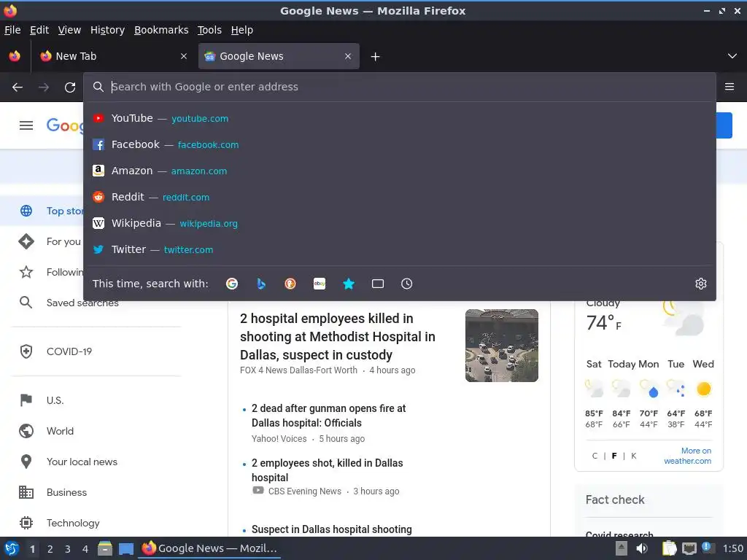Select the Wikipedia suggestion

pos(399,223)
